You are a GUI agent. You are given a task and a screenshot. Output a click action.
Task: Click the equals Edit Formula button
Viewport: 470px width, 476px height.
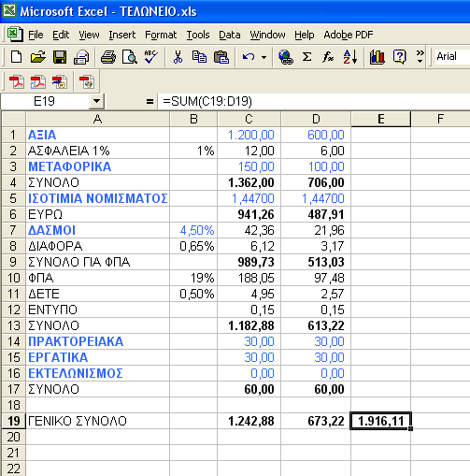[150, 101]
